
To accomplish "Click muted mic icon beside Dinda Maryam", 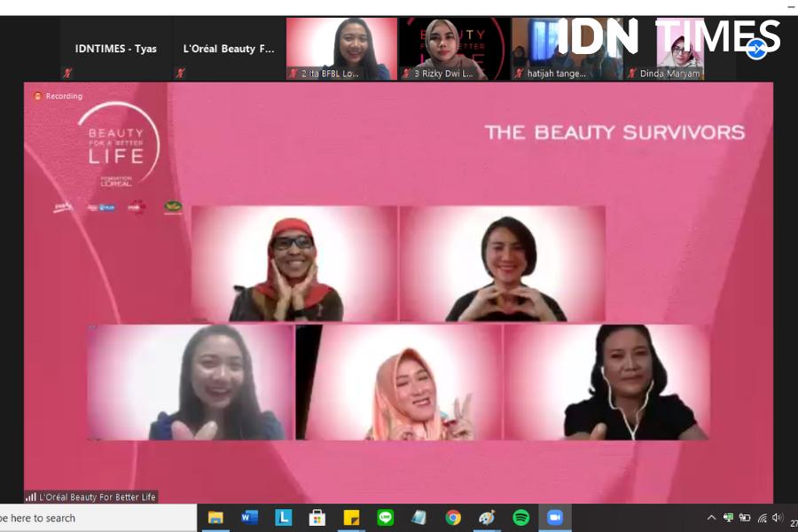I will 631,74.
